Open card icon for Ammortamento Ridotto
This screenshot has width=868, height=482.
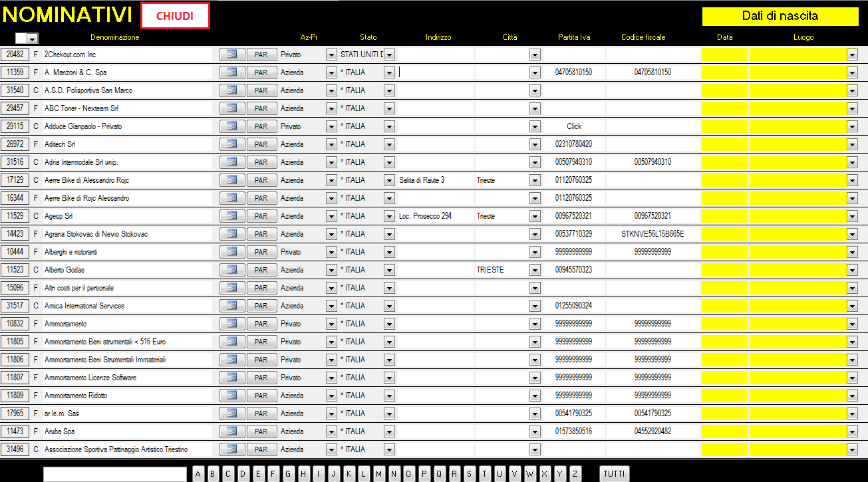click(x=232, y=396)
